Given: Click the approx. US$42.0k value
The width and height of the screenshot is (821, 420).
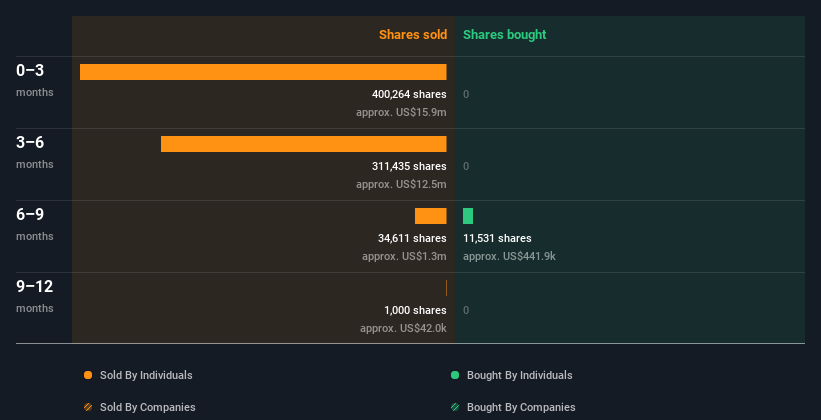Looking at the screenshot, I should tap(403, 328).
